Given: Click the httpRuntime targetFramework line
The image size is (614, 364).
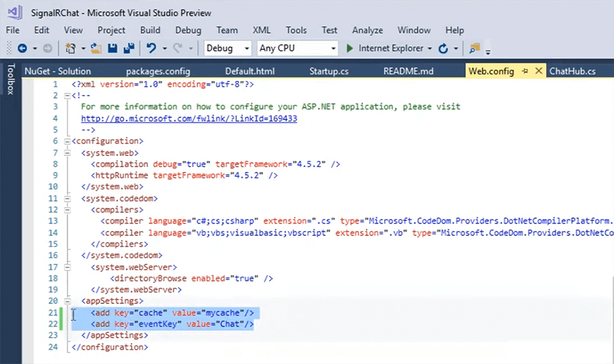Looking at the screenshot, I should [x=184, y=175].
